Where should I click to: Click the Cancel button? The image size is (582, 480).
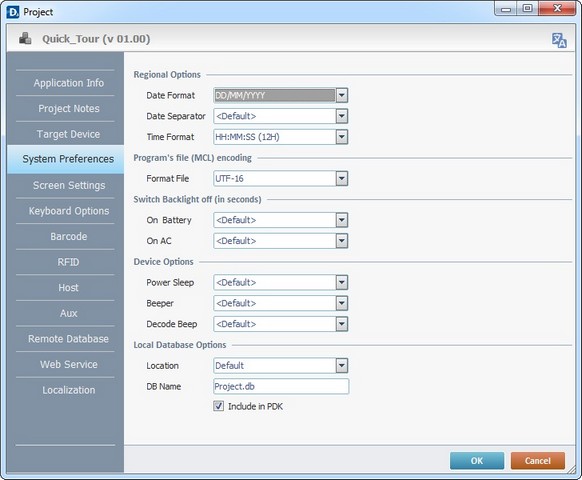(538, 461)
